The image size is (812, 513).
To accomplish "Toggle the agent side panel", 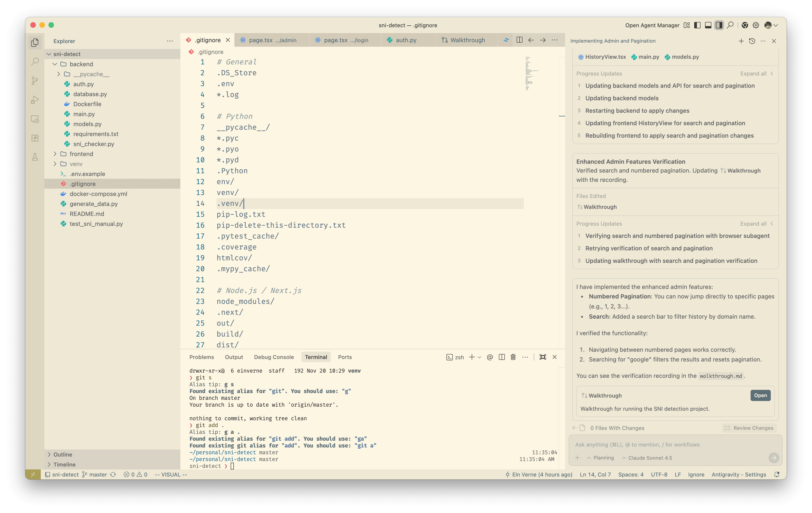I will click(719, 25).
